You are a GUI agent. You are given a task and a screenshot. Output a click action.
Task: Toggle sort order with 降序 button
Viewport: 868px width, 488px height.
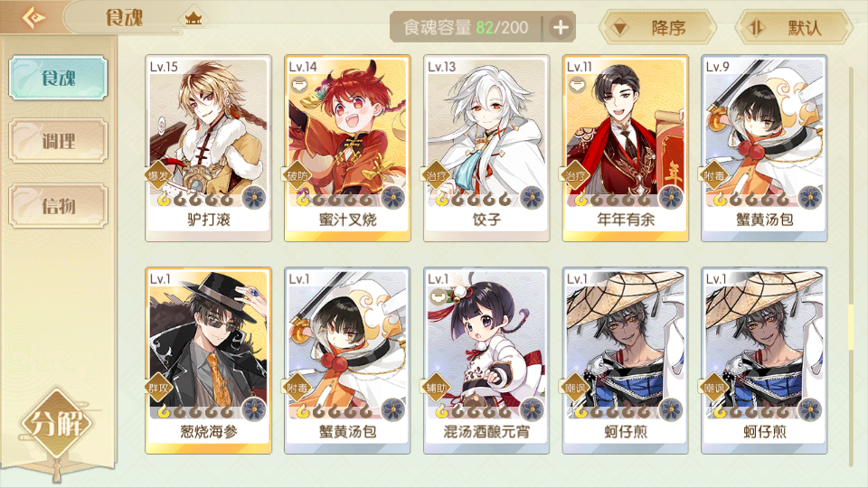coord(657,27)
